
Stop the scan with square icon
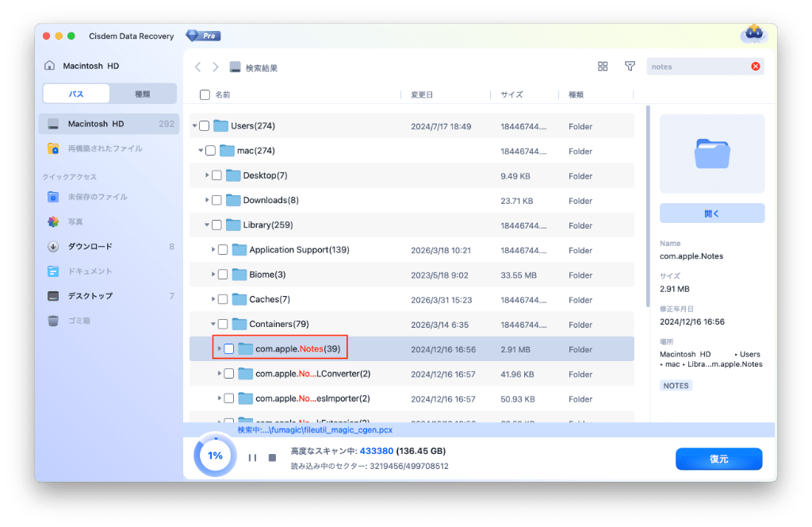[x=272, y=458]
